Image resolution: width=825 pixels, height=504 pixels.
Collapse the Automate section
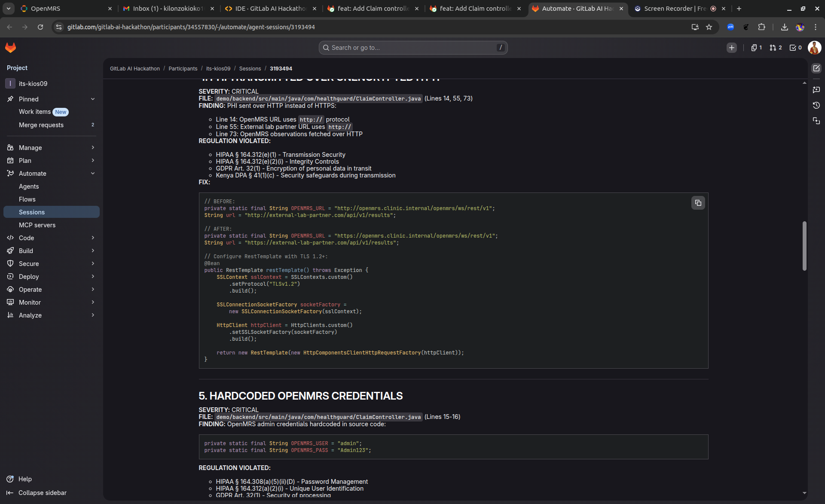coord(93,174)
